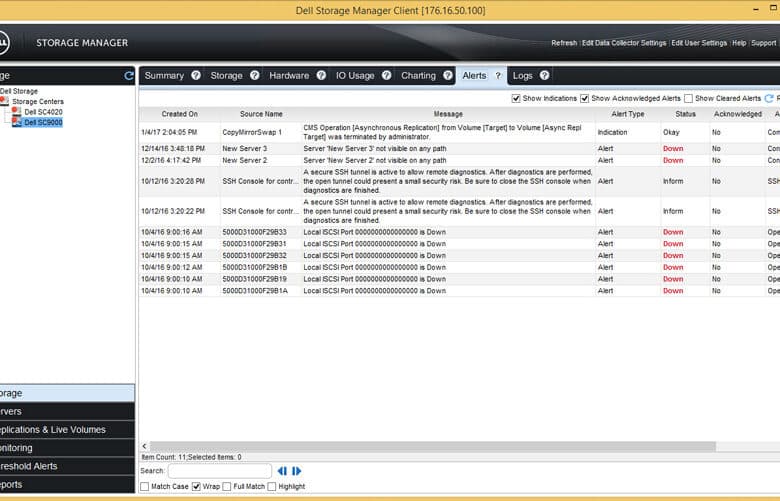The width and height of the screenshot is (780, 501).
Task: Minimize the Dell Storage Manager Client window
Action: pyautogui.click(x=756, y=9)
